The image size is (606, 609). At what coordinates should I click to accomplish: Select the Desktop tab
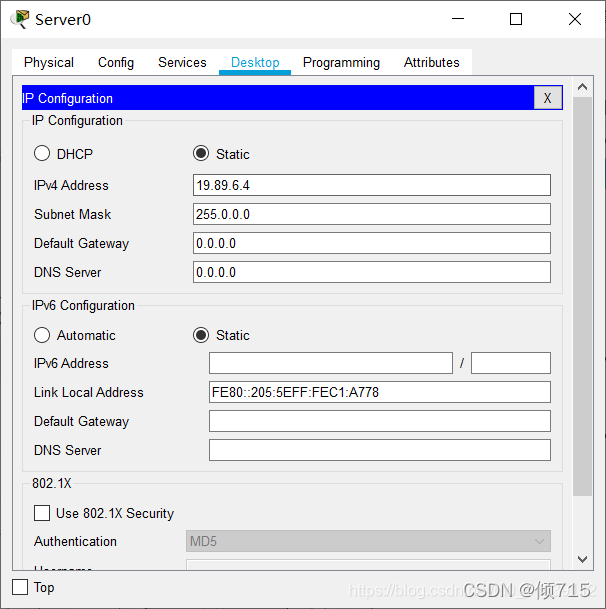[x=255, y=62]
